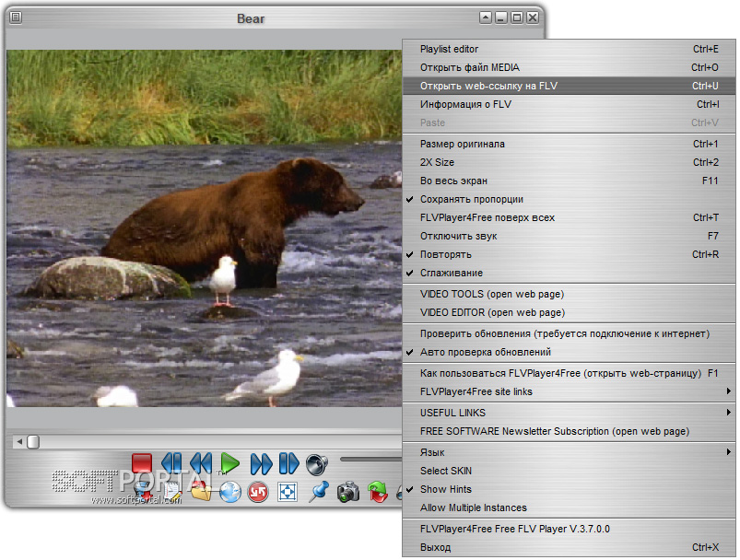Enable 'FLVPlayer4Free поверх всех'
The image size is (740, 560).
[569, 218]
